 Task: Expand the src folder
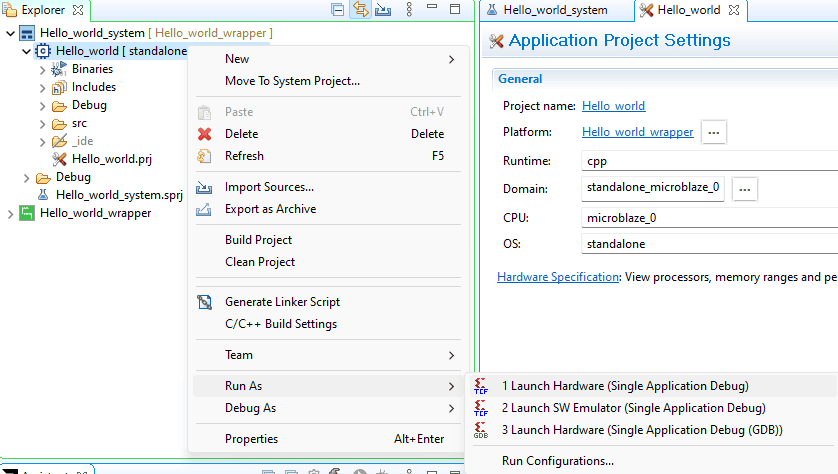coord(42,123)
